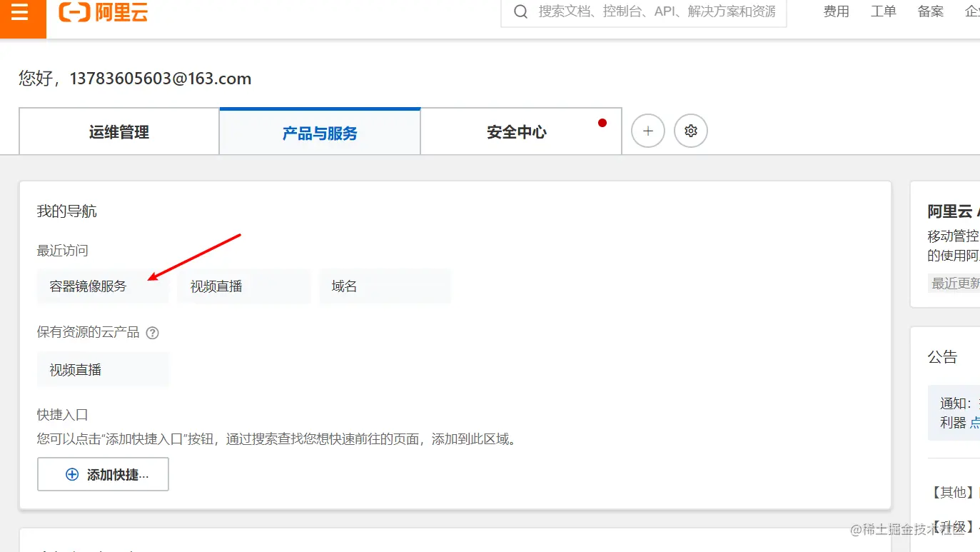
Task: Open 费用 in the top bar
Action: (x=836, y=11)
